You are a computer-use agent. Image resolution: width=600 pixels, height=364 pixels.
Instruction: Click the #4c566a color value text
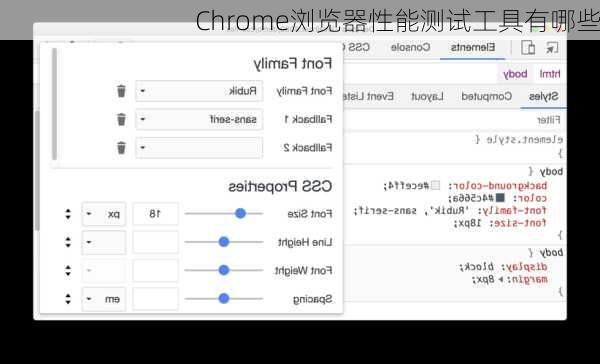pos(473,198)
